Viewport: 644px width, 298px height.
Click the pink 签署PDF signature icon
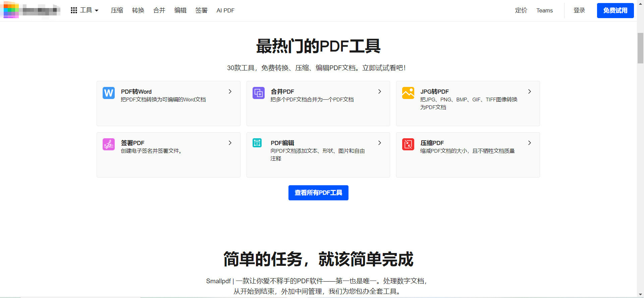click(109, 144)
